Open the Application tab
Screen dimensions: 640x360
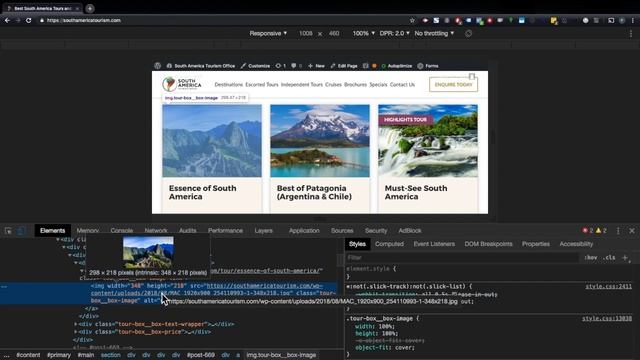pos(304,231)
